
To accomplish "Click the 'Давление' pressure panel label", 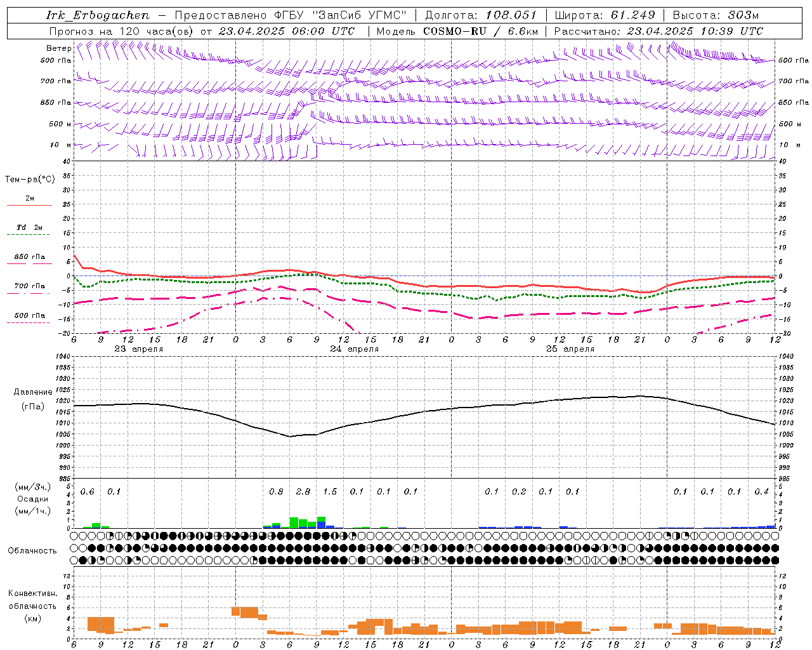I will (x=33, y=392).
